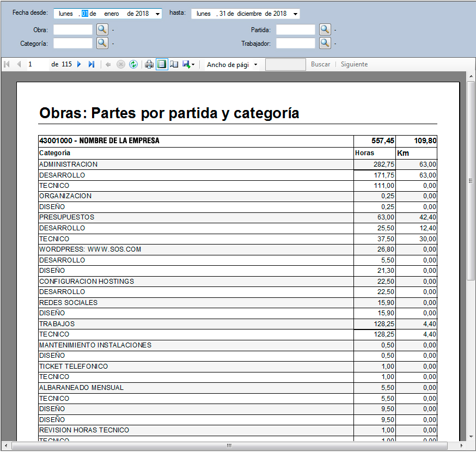Screen dimensions: 476x452
Task: Click the TICKET TELEFONICO row
Action: tap(237, 367)
